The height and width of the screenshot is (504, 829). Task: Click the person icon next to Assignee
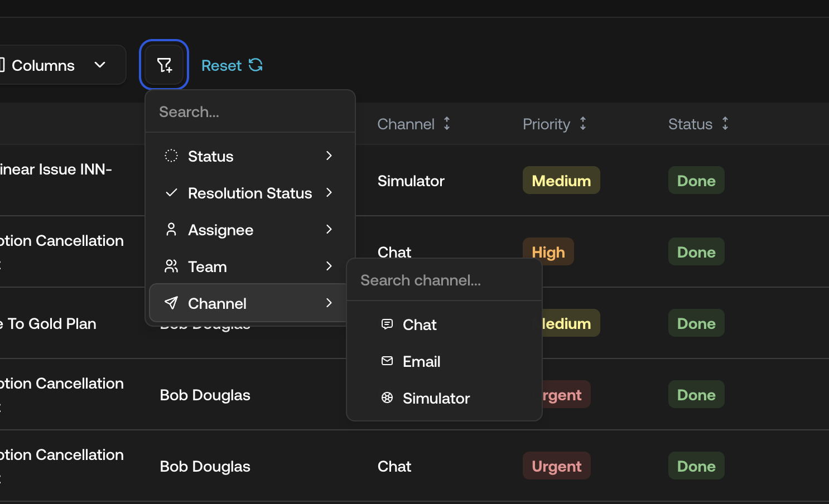pyautogui.click(x=171, y=230)
